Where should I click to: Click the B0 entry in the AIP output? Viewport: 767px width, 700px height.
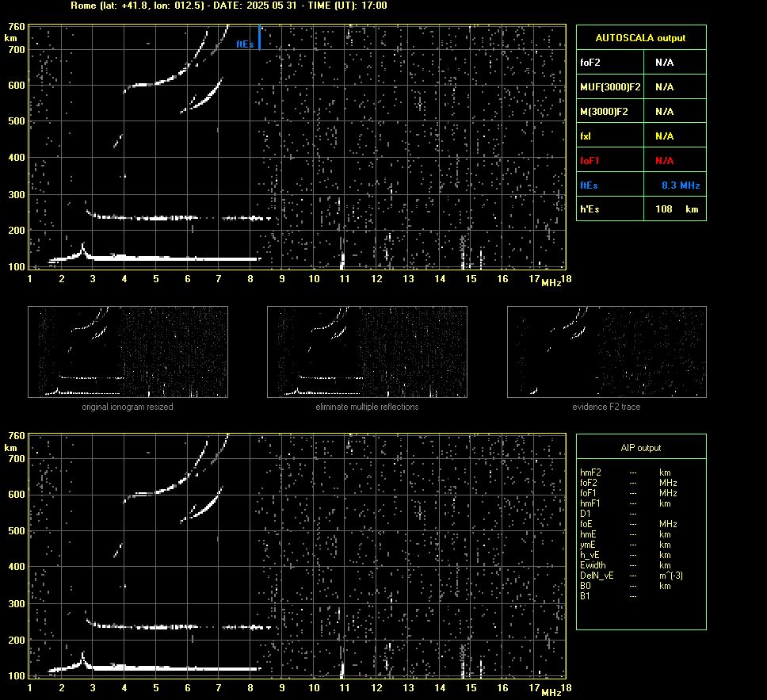585,586
